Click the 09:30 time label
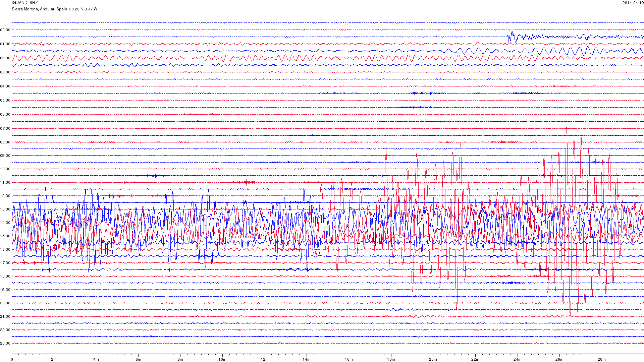644x362 pixels. coord(5,156)
